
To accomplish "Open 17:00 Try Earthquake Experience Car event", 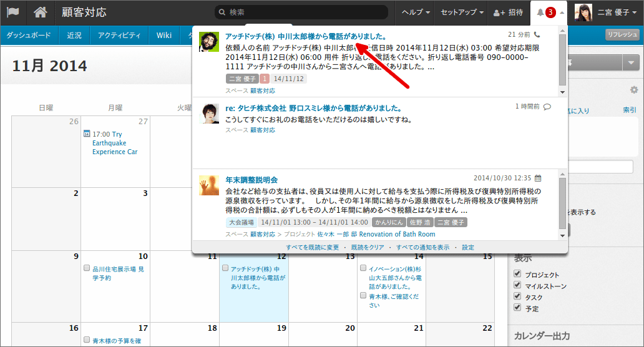I will (115, 143).
